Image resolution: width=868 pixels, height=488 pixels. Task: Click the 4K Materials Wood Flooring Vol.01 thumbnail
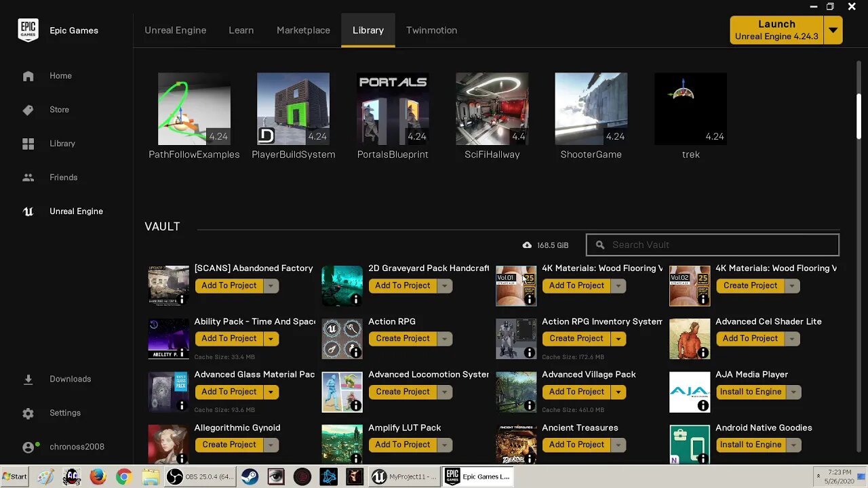516,286
